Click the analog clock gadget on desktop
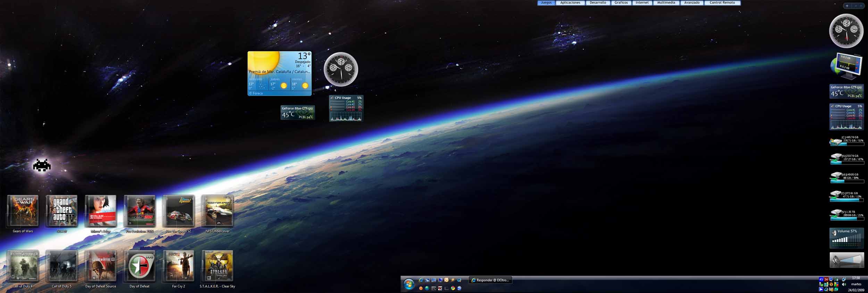This screenshot has height=293, width=868. [341, 70]
